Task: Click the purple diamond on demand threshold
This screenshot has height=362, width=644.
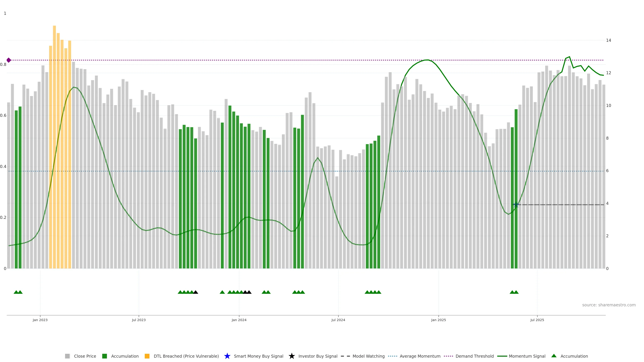Action: pyautogui.click(x=9, y=60)
